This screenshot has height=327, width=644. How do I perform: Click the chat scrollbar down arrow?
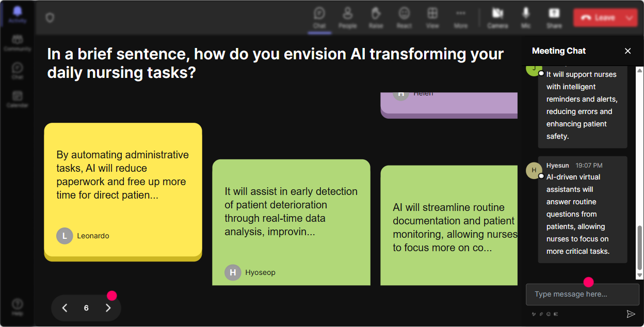click(x=640, y=276)
